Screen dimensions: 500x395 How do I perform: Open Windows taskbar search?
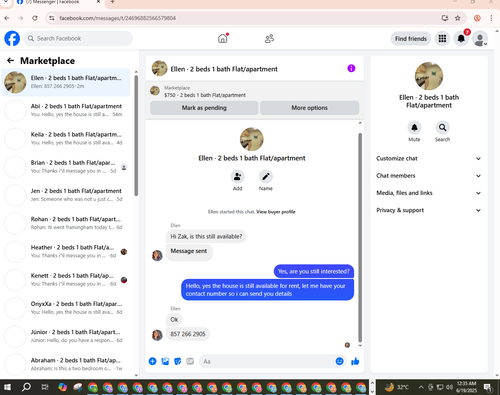tap(26, 387)
